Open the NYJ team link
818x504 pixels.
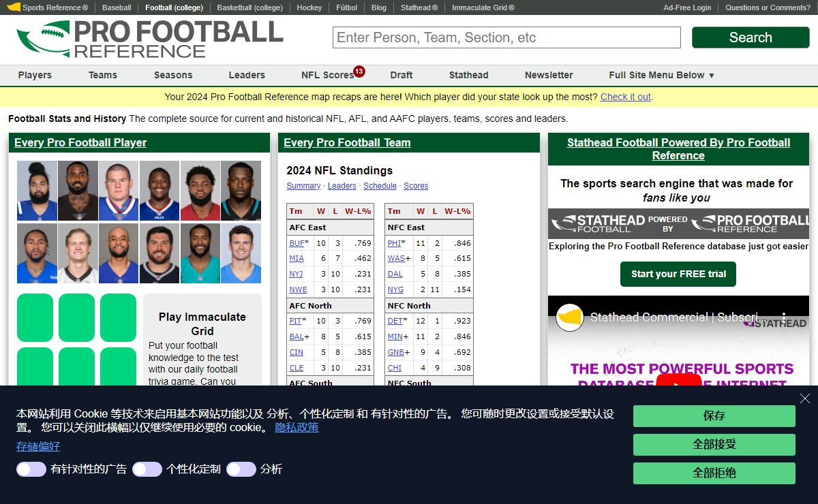tap(296, 274)
